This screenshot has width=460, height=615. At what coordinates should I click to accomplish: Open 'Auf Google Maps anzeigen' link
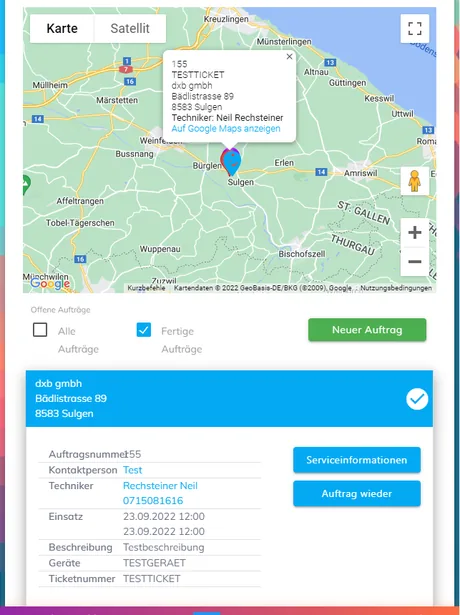(226, 129)
